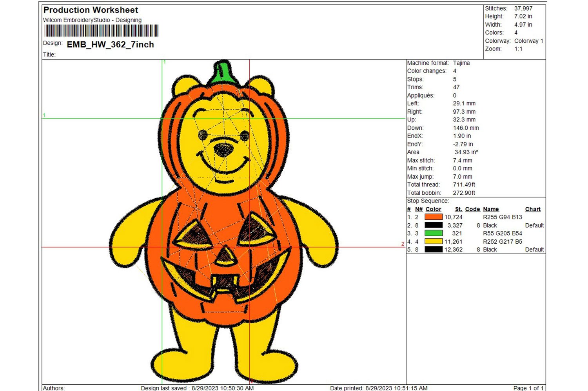
Task: Select the St. column header
Action: click(459, 209)
